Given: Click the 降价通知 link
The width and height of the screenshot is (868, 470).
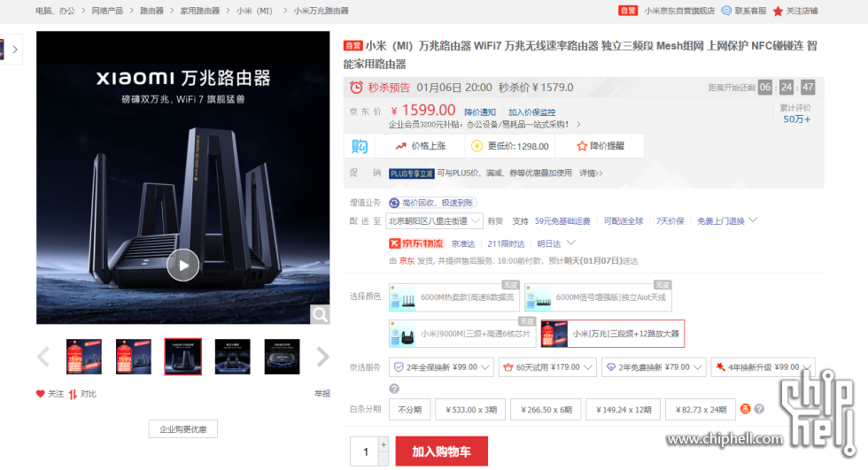Looking at the screenshot, I should 480,112.
